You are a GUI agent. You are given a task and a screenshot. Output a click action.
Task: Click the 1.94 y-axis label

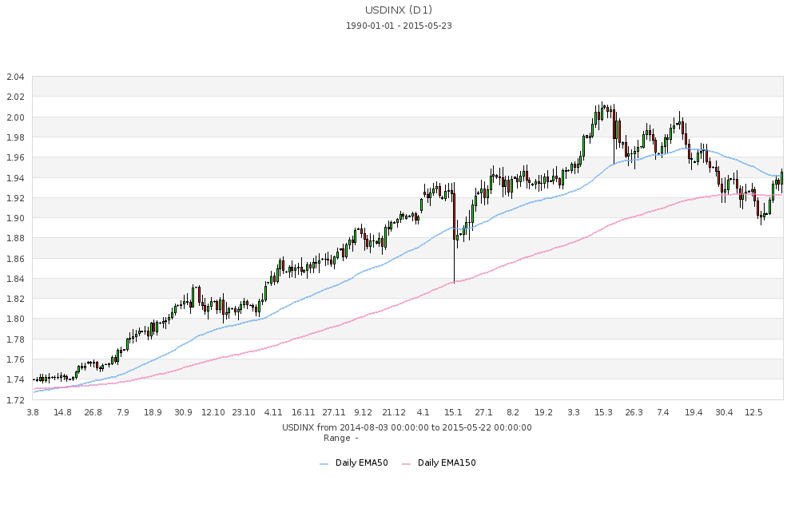coord(15,178)
